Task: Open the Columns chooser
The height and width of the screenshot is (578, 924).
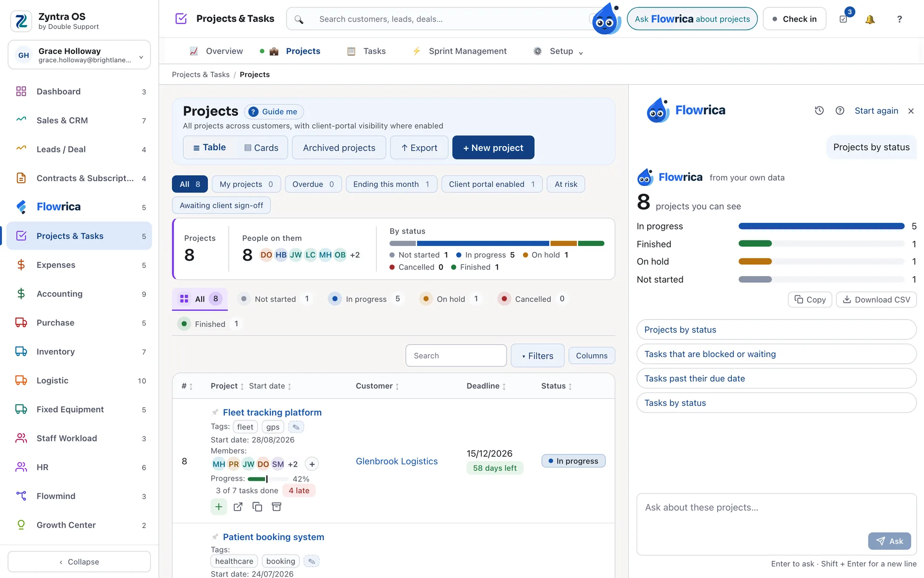Action: click(x=592, y=356)
